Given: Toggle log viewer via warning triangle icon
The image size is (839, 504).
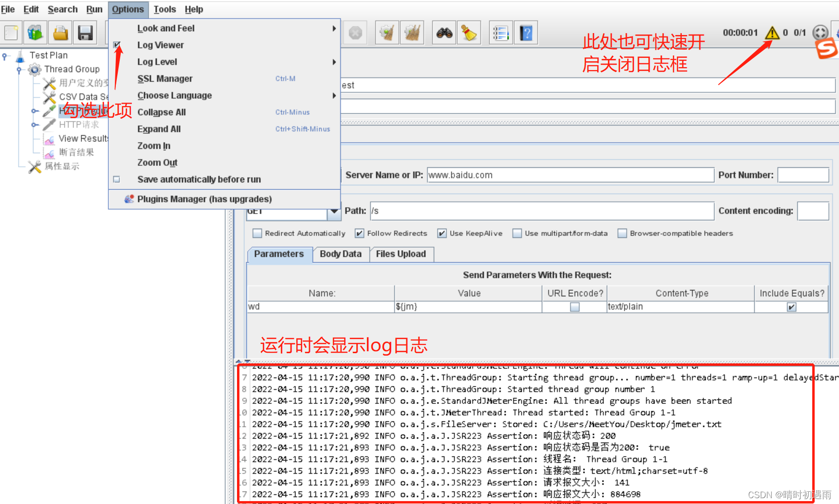Looking at the screenshot, I should (772, 33).
